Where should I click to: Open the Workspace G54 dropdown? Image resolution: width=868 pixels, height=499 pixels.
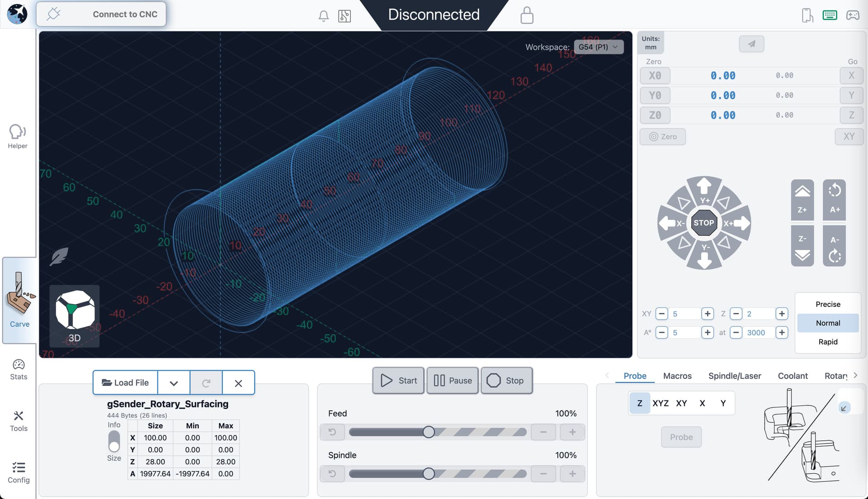(x=599, y=47)
